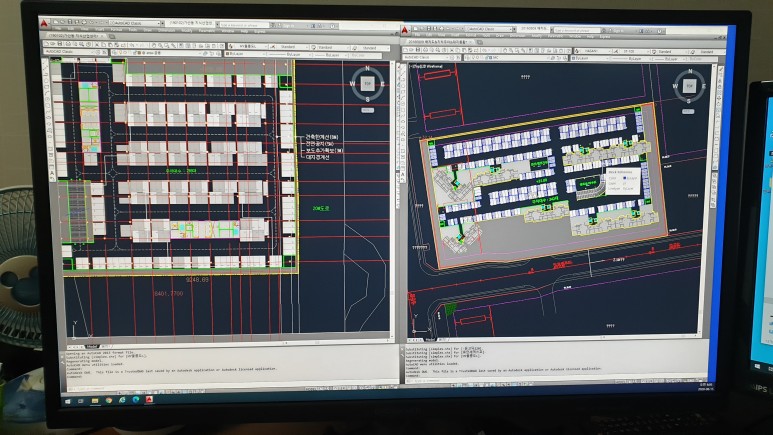The width and height of the screenshot is (773, 435).
Task: Click the red AutoCAD icon in the taskbar
Action: [x=149, y=398]
